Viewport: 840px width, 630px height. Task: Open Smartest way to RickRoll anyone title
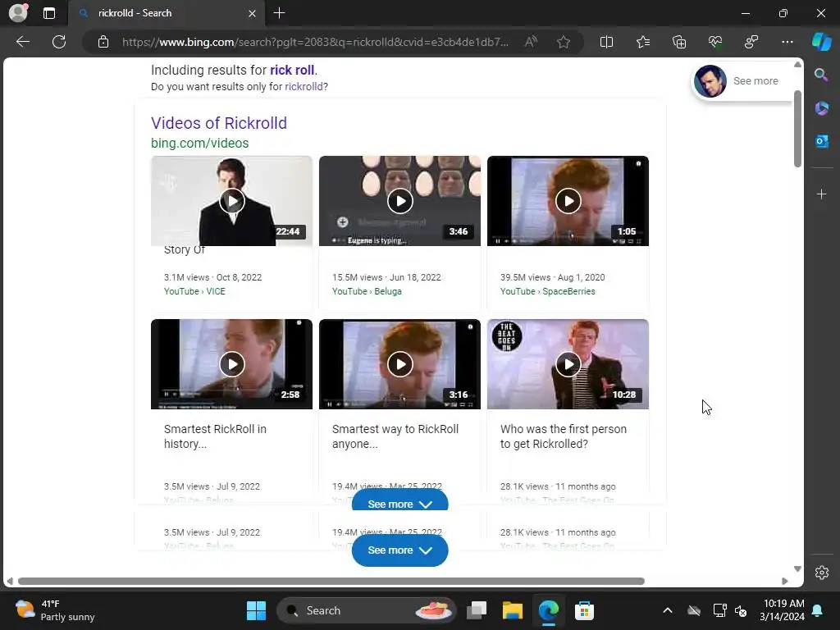click(395, 436)
